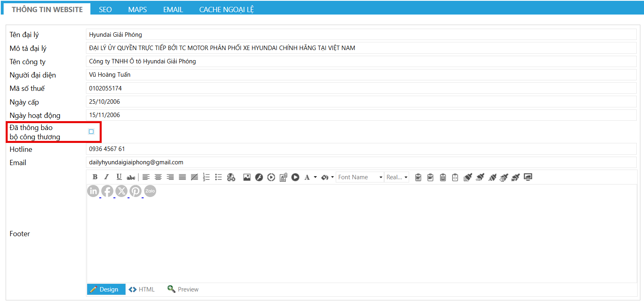Viewport: 644px width, 302px height.
Task: Open the CACHE NGOẠI LỆ tab
Action: (226, 9)
